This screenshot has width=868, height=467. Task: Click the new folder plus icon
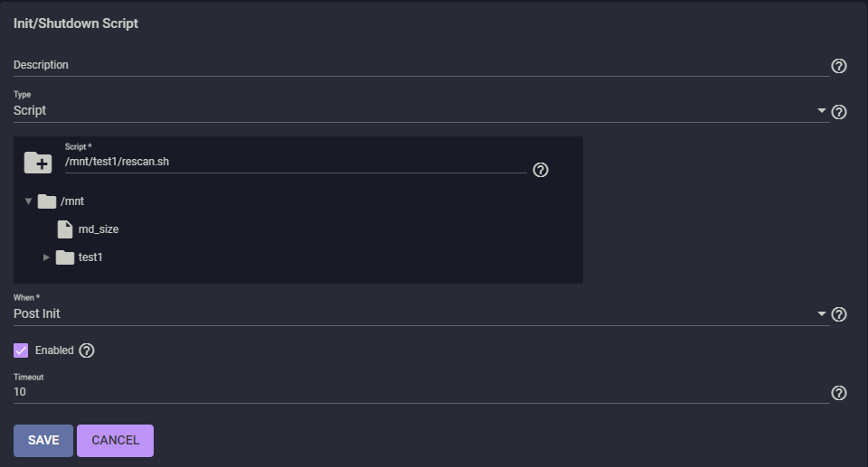[x=38, y=163]
